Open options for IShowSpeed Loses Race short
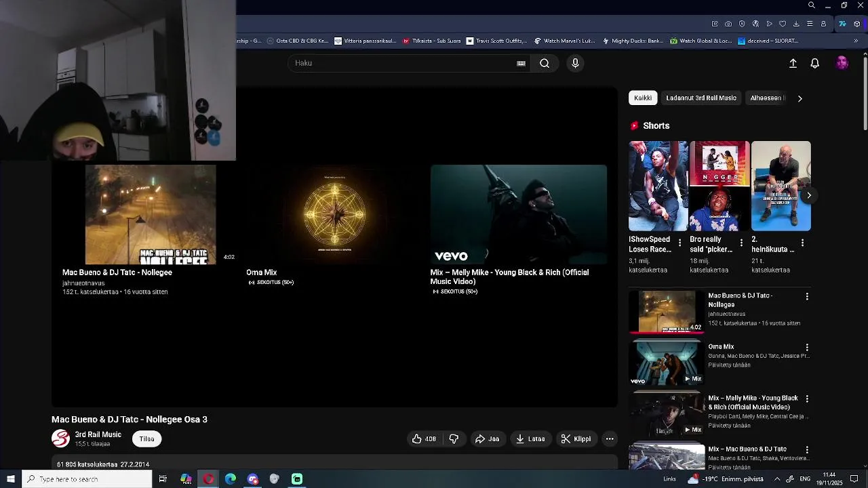Viewport: 868px width, 488px height. [x=679, y=243]
